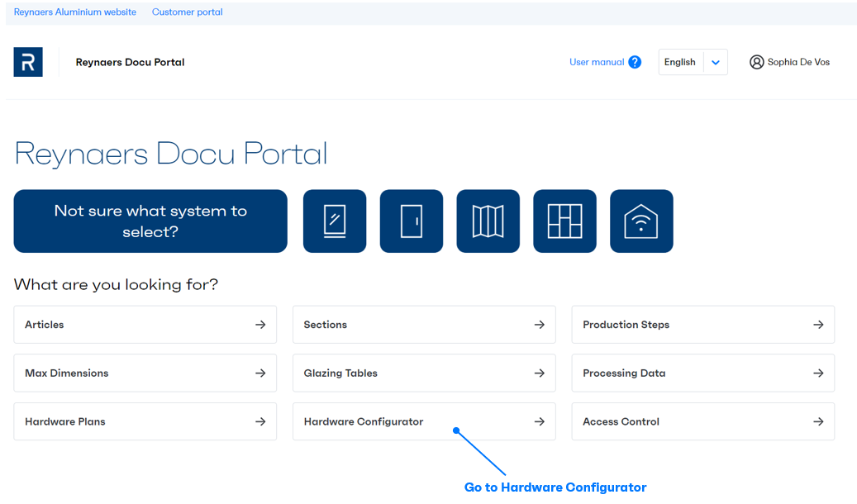Click the arrow on Max Dimensions card
Screen dimensions: 857x504
pos(260,373)
